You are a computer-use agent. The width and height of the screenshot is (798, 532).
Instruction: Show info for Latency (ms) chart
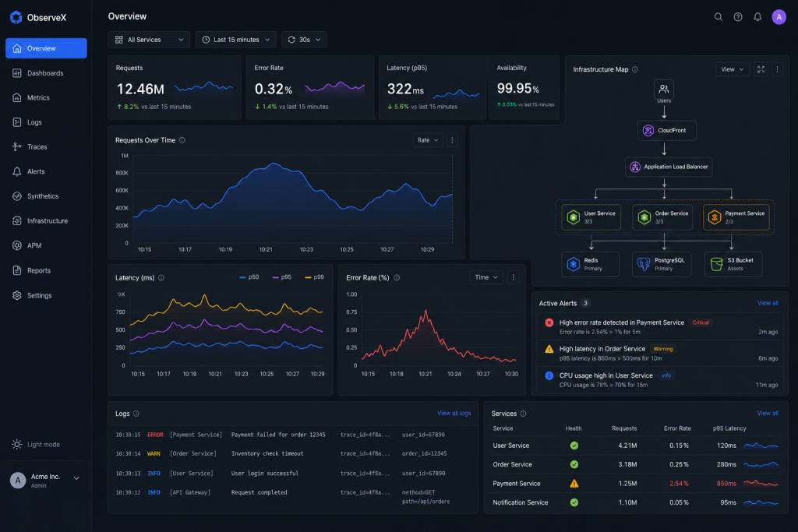161,278
